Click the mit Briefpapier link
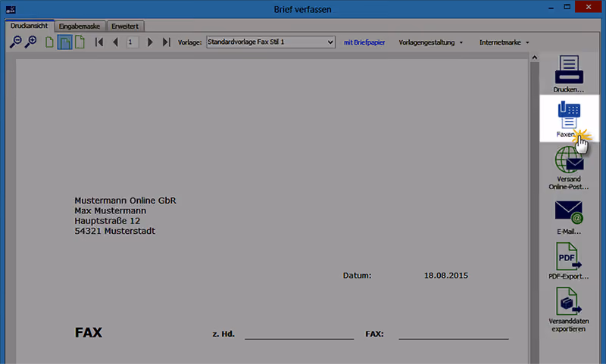The image size is (606, 364). point(364,42)
